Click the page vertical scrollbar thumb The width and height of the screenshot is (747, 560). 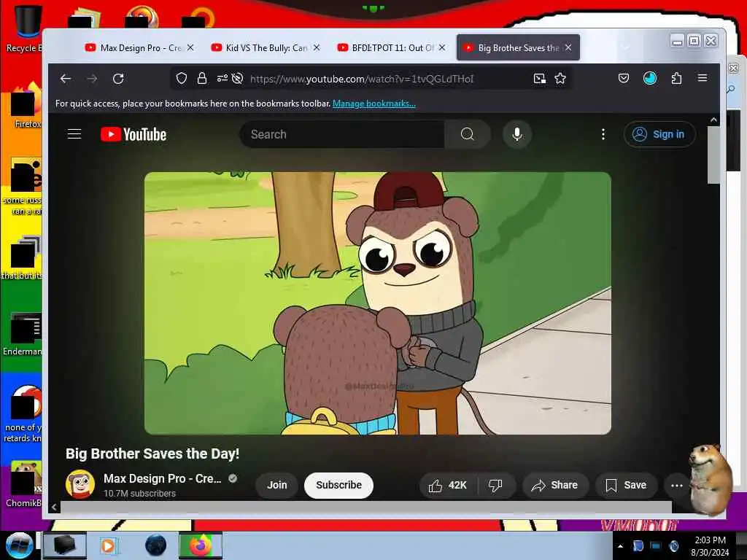(x=713, y=155)
